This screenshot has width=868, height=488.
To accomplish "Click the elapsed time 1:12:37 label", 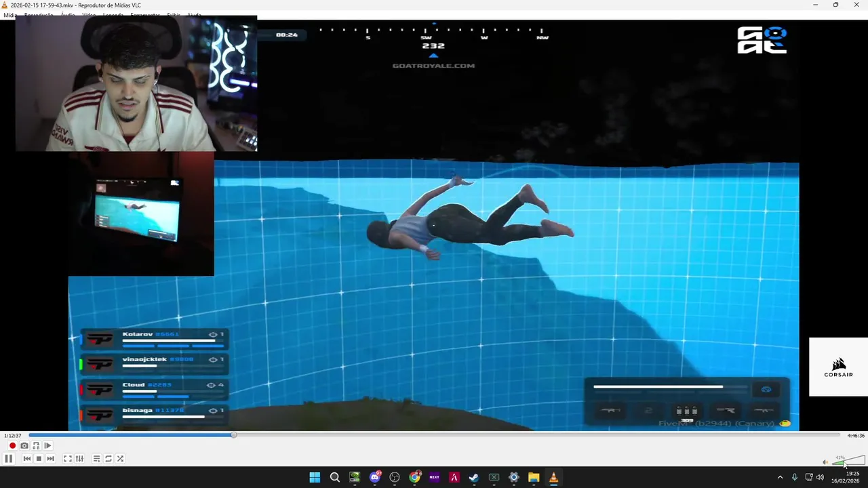I will 12,436.
